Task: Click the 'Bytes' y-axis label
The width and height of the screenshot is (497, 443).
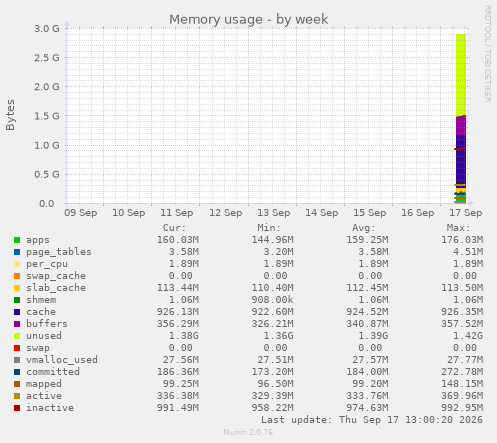Action: pos(10,115)
